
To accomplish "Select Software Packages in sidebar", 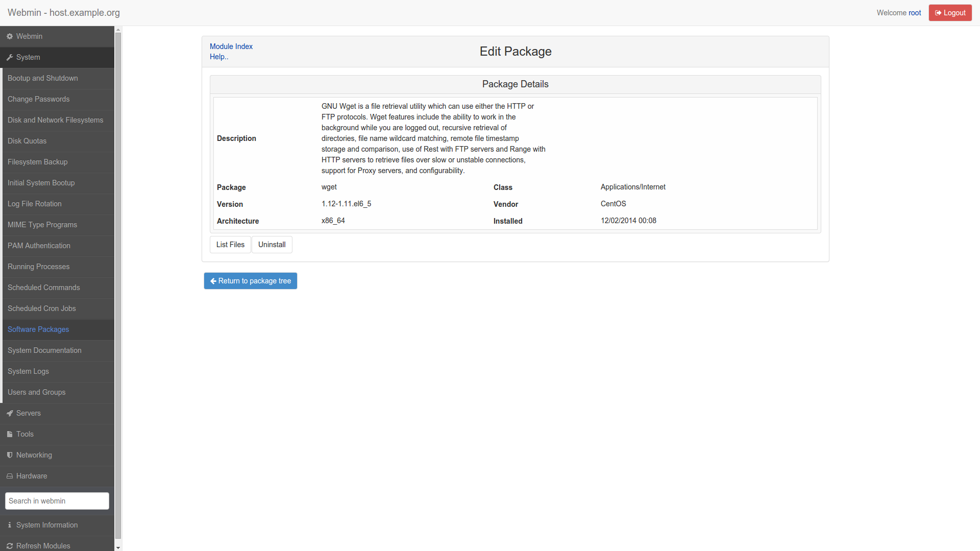I will point(58,329).
